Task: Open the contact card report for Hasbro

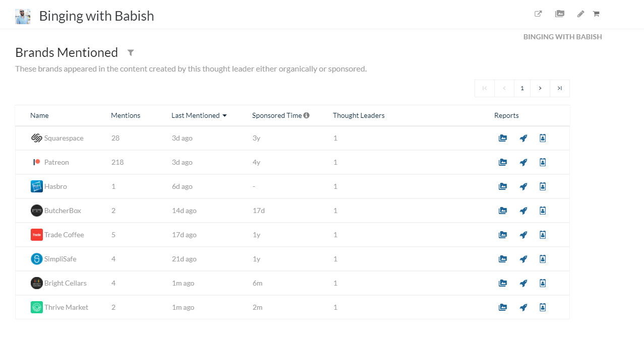Action: (x=543, y=186)
